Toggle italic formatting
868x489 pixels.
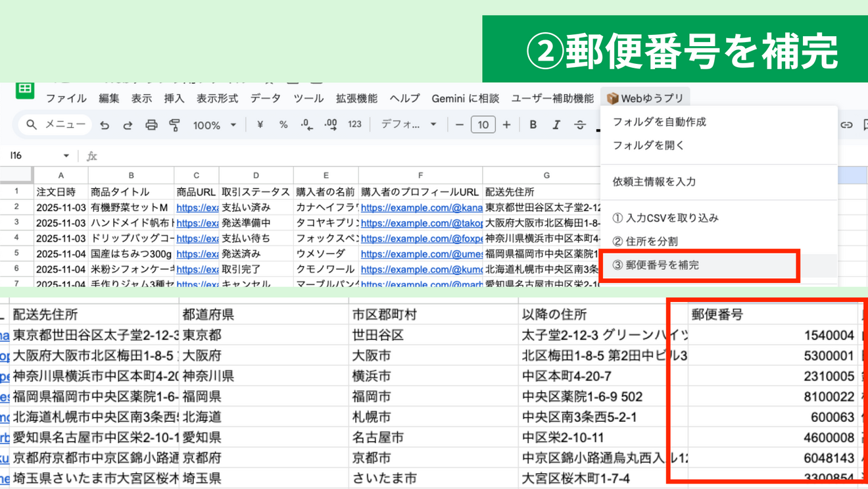[556, 124]
